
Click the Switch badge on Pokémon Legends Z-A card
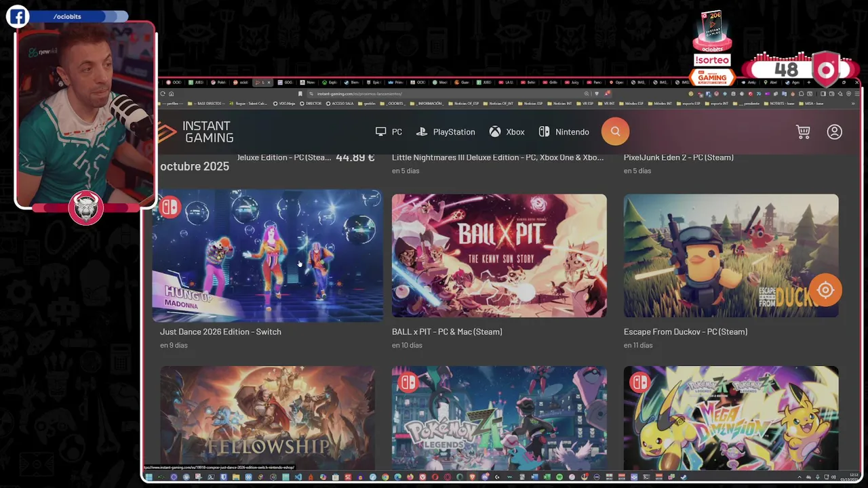408,382
